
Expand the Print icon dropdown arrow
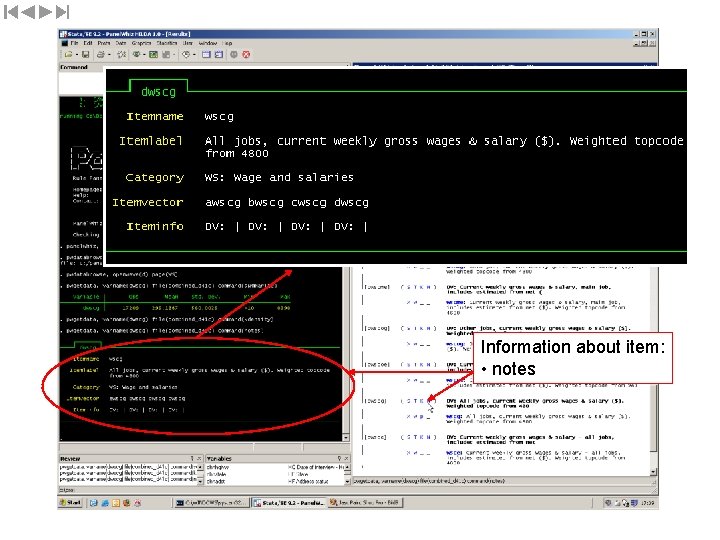109,55
